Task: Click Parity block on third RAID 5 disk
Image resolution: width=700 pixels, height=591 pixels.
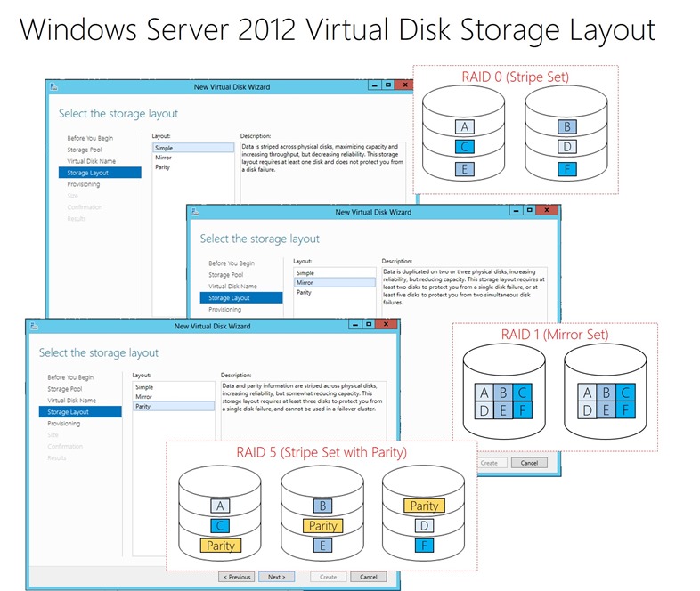Action: pyautogui.click(x=424, y=506)
